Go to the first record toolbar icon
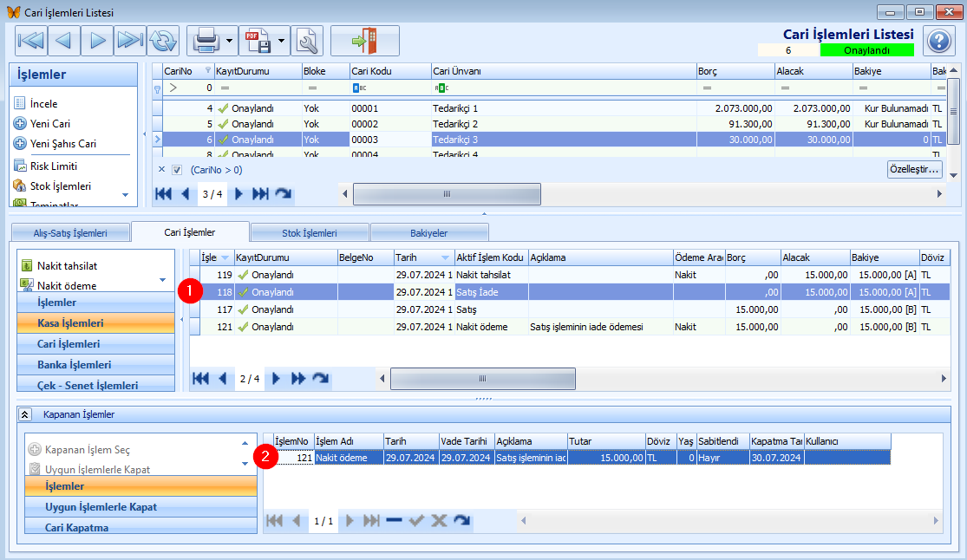Image resolution: width=967 pixels, height=560 pixels. [31, 41]
